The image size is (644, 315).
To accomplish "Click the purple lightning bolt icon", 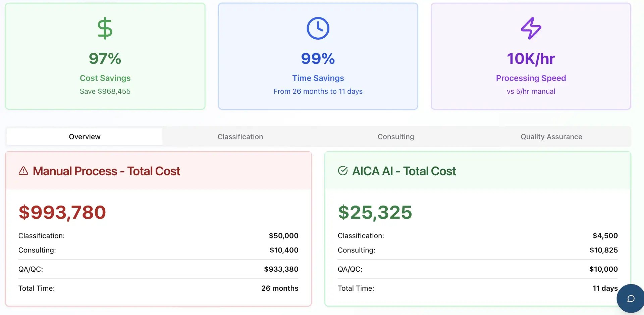I will 531,29.
